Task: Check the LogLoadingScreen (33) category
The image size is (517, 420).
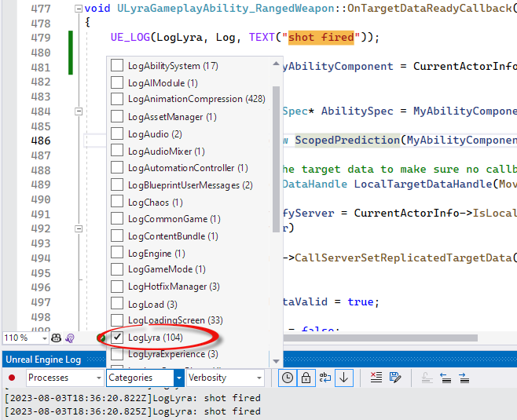Action: point(117,320)
